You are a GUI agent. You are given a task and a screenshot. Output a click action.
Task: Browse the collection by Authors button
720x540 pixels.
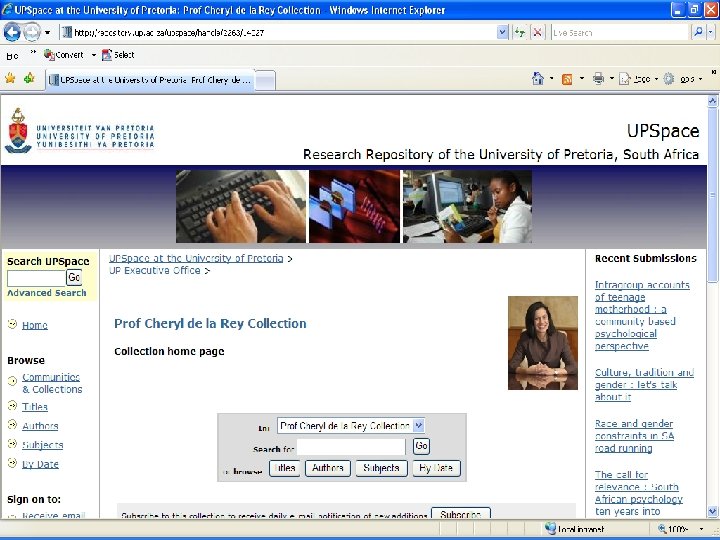tap(328, 468)
